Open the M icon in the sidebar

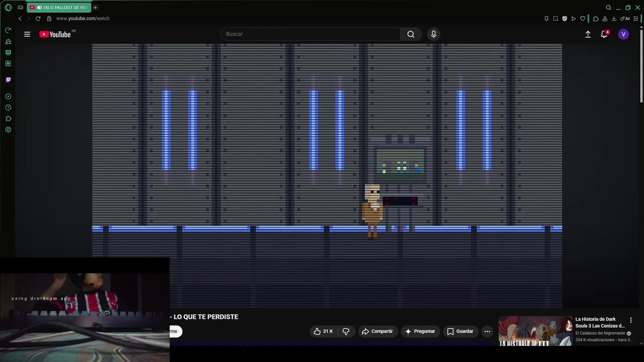[x=8, y=63]
